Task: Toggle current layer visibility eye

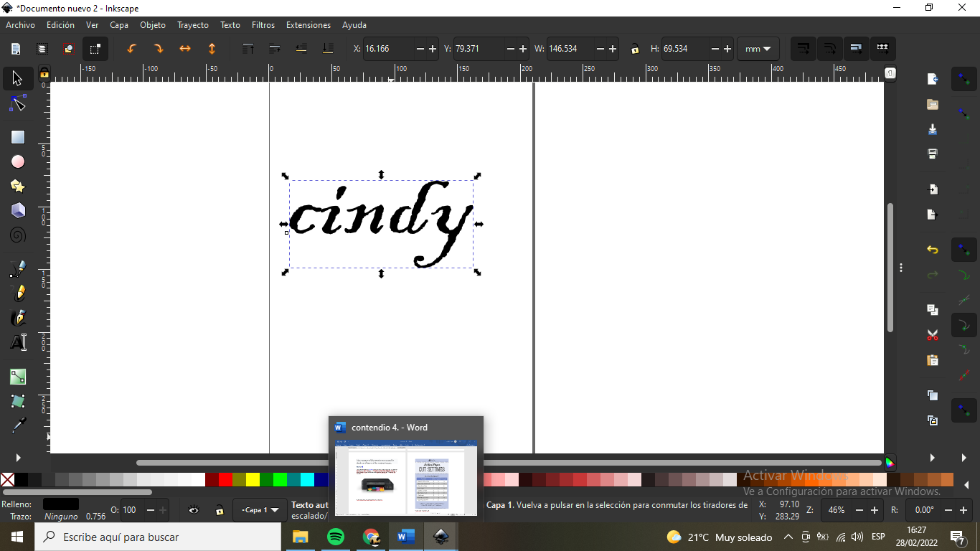Action: tap(194, 510)
